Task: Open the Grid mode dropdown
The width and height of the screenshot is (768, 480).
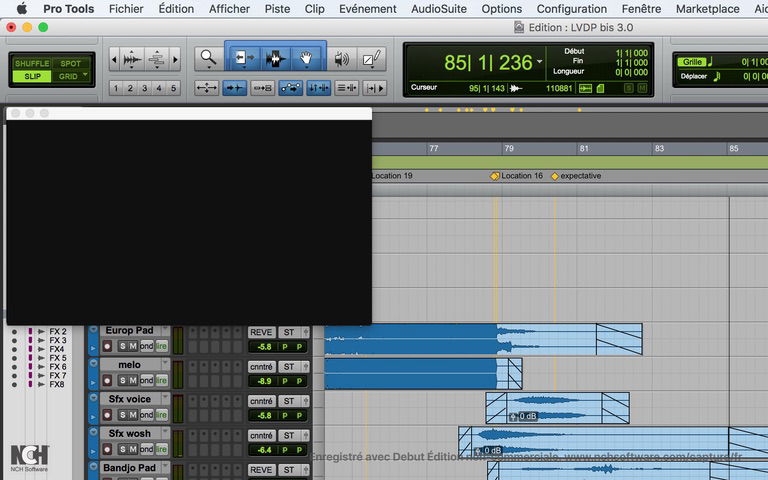Action: pos(71,76)
